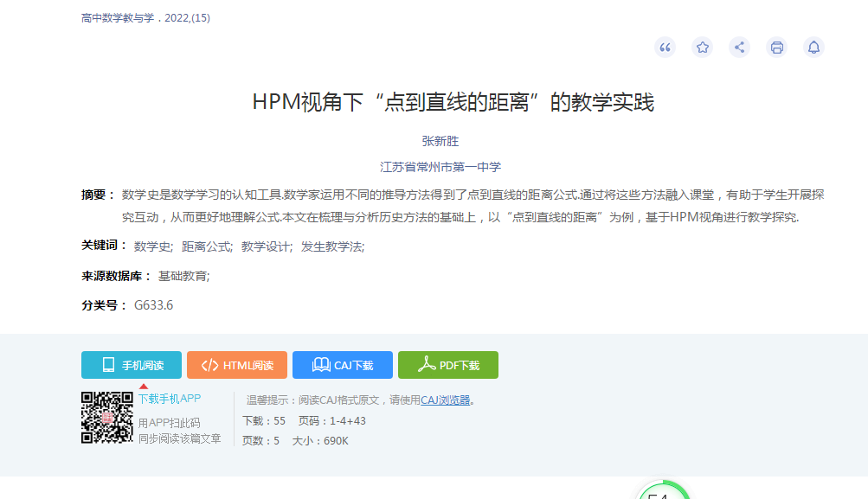This screenshot has height=499, width=868.
Task: Click the 大小：690K text
Action: pos(320,441)
